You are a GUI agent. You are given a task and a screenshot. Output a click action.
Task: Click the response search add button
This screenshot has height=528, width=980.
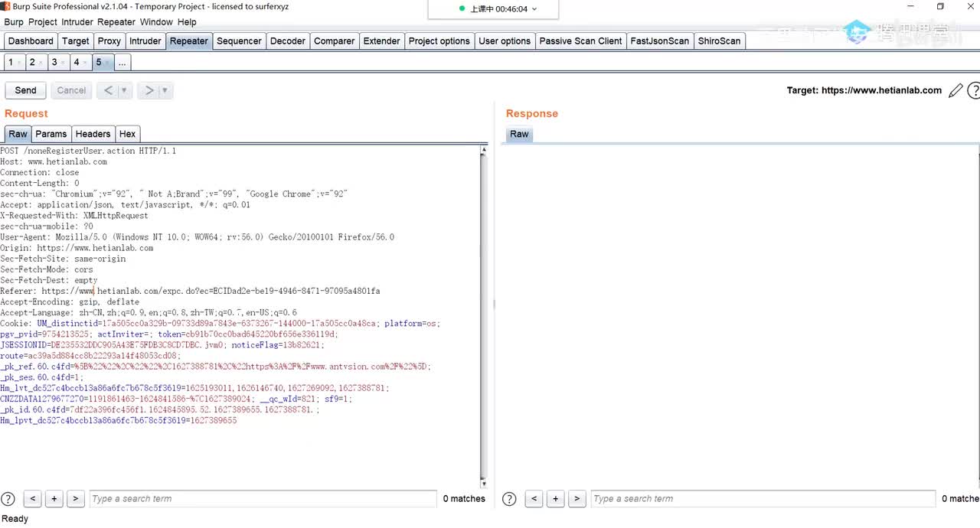click(x=555, y=498)
